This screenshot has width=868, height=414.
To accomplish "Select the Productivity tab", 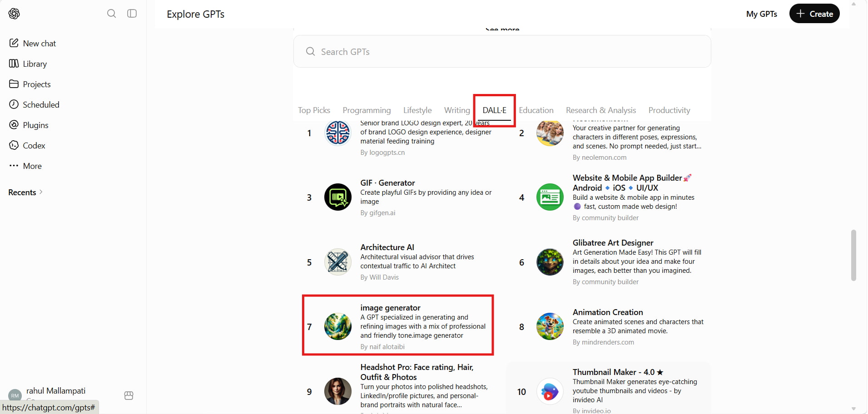I will tap(669, 110).
